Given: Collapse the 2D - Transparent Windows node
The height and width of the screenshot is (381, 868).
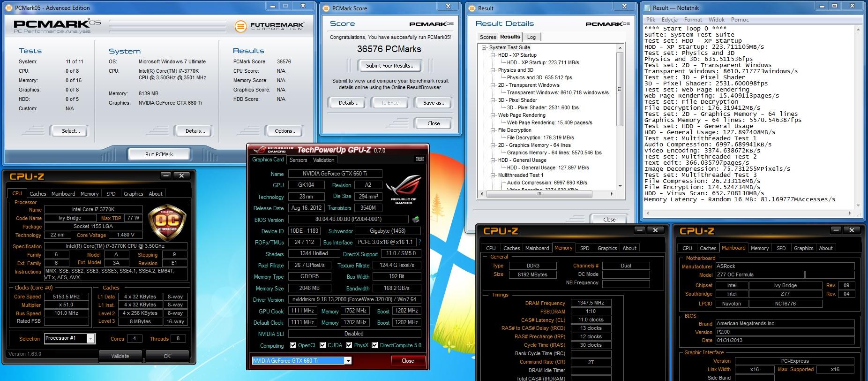Looking at the screenshot, I should (494, 85).
